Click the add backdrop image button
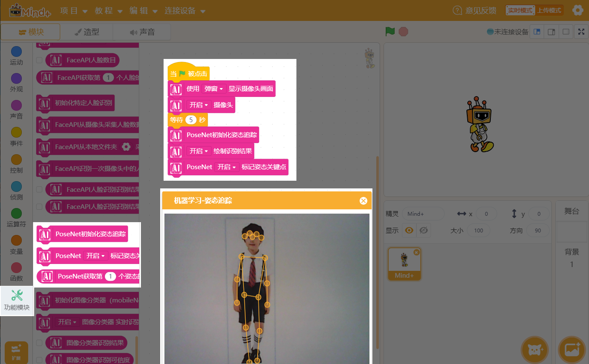 pyautogui.click(x=572, y=350)
